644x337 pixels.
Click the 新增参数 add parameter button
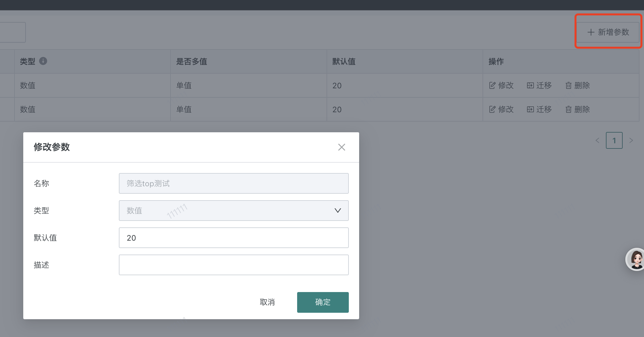608,32
